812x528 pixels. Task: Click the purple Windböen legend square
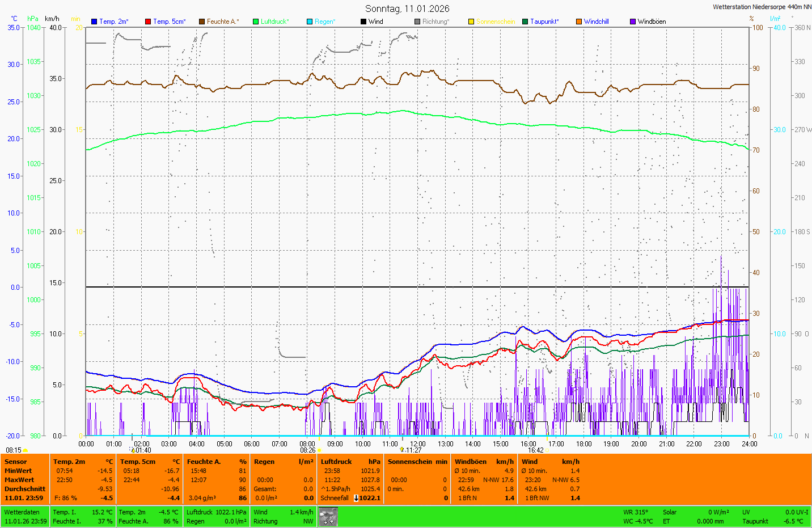(x=633, y=22)
